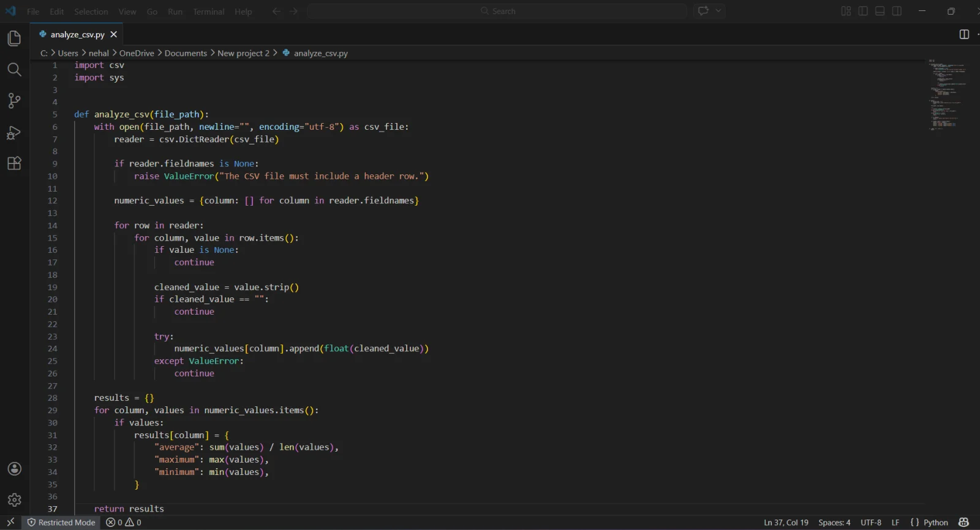Expand the nehal breadcrumb
980x530 pixels.
point(99,53)
